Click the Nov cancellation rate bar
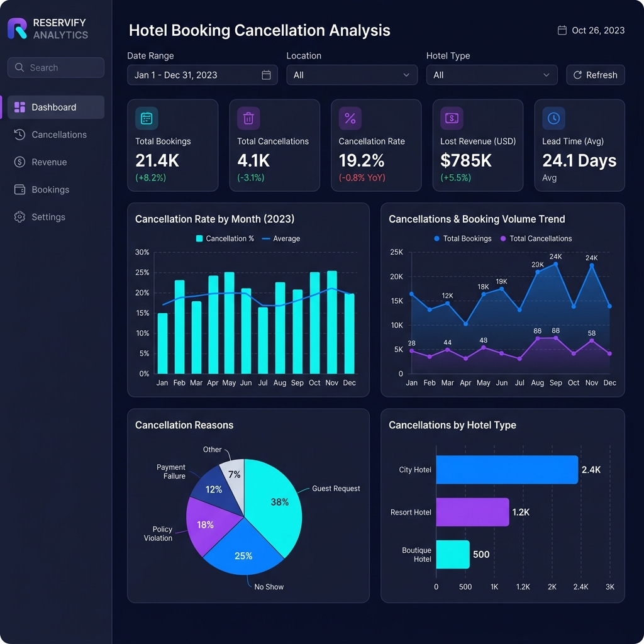 (x=332, y=323)
